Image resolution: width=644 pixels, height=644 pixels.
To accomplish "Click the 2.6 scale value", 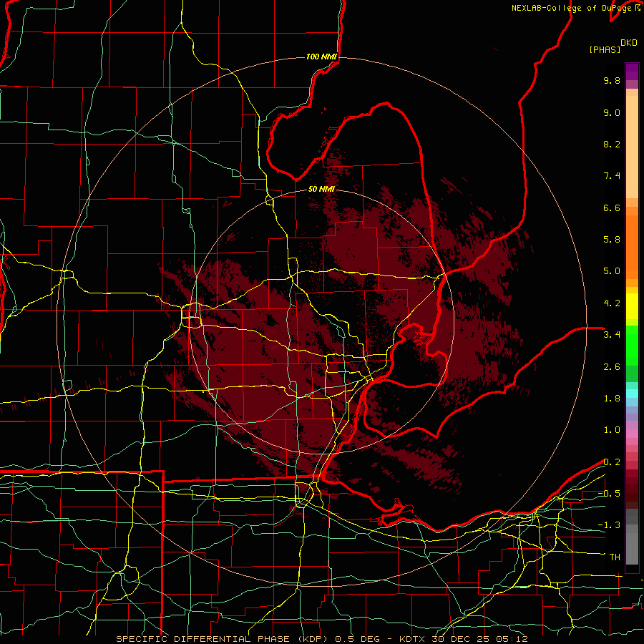I will click(x=612, y=367).
